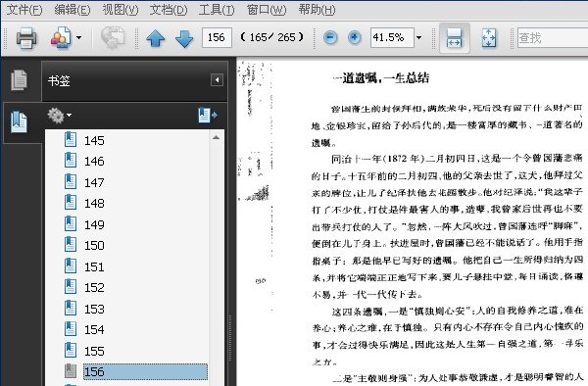Click the bookmark icon beside 145
This screenshot has height=386, width=588.
[x=71, y=139]
